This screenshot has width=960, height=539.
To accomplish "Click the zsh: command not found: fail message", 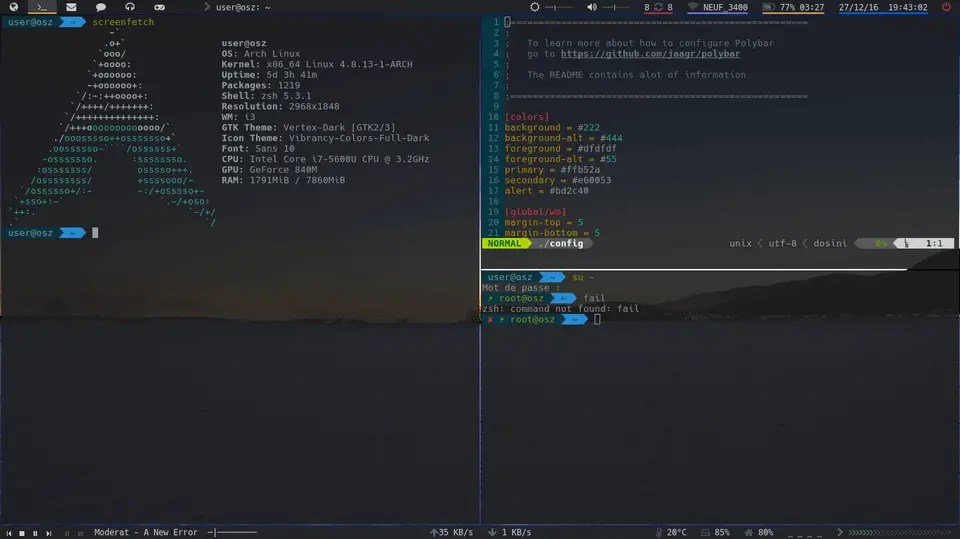I will [561, 308].
